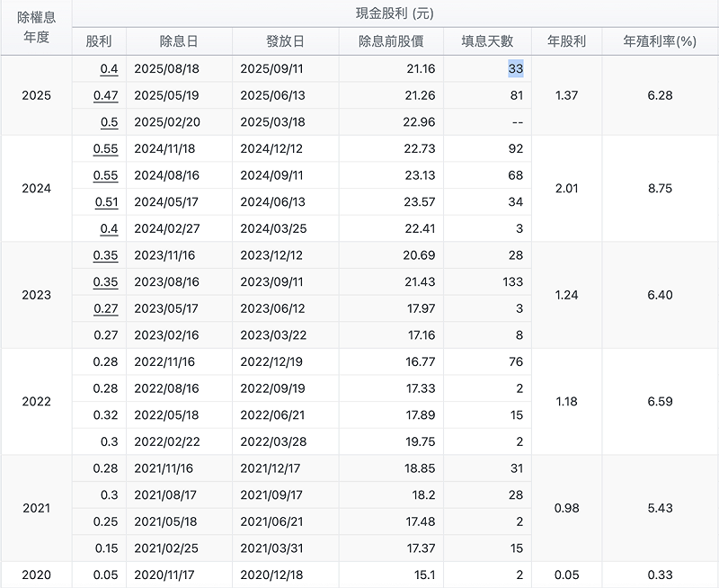The image size is (719, 588).
Task: Select the 2024 year cell
Action: pyautogui.click(x=36, y=189)
